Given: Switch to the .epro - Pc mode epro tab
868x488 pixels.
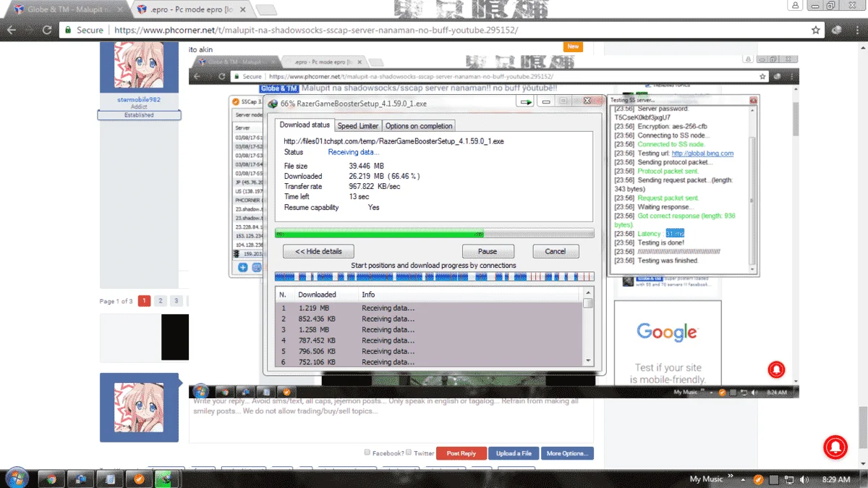Looking at the screenshot, I should (x=192, y=10).
